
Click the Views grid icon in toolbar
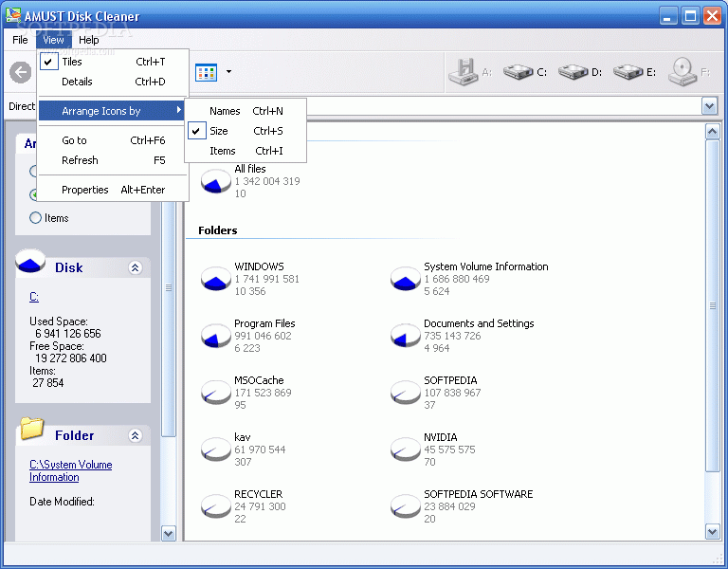206,72
